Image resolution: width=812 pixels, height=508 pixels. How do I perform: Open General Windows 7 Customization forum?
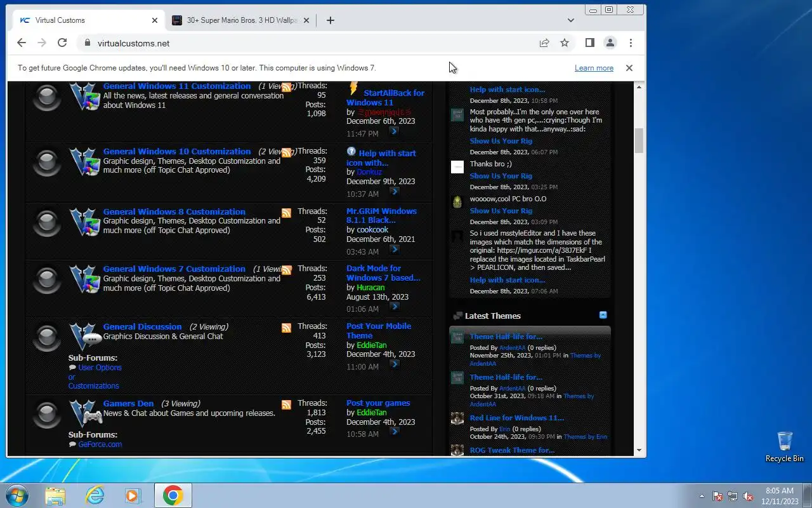174,269
